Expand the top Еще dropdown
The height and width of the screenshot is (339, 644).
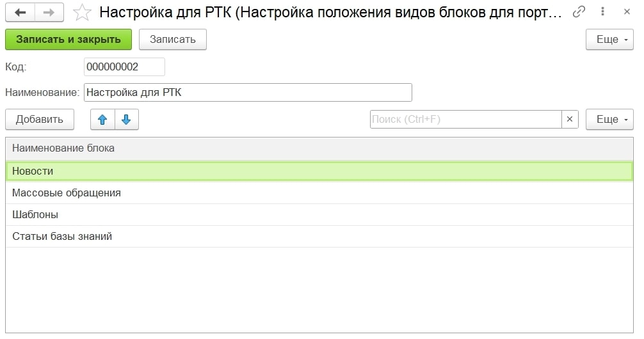tap(609, 40)
